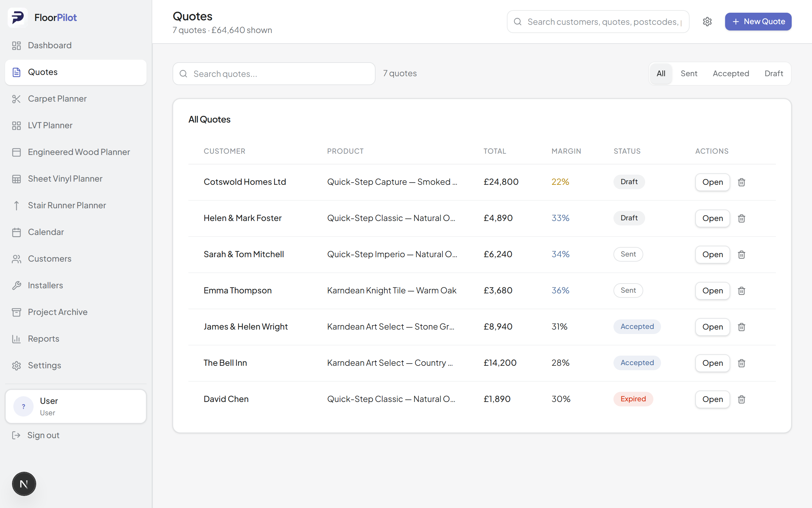Click the round N badge at bottom left

point(24,484)
